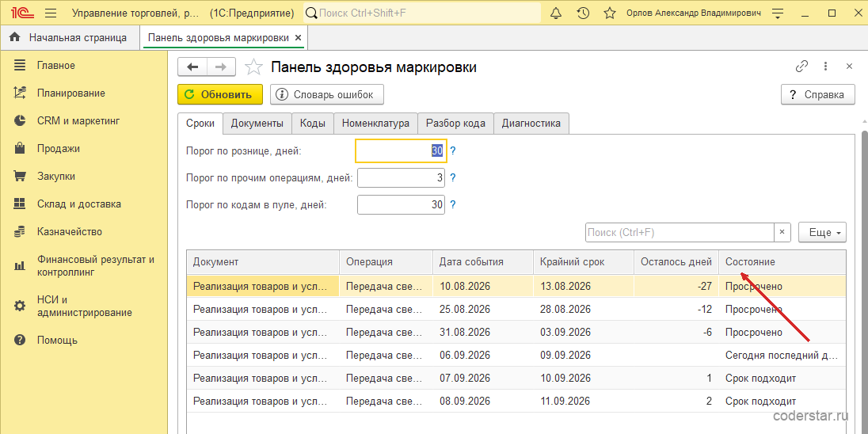Add the form to favorites star
Viewport: 868px width, 434px height.
coord(253,67)
